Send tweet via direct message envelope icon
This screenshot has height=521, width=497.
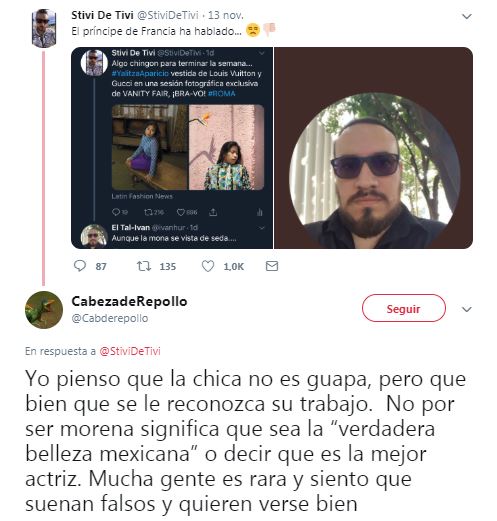point(272,266)
